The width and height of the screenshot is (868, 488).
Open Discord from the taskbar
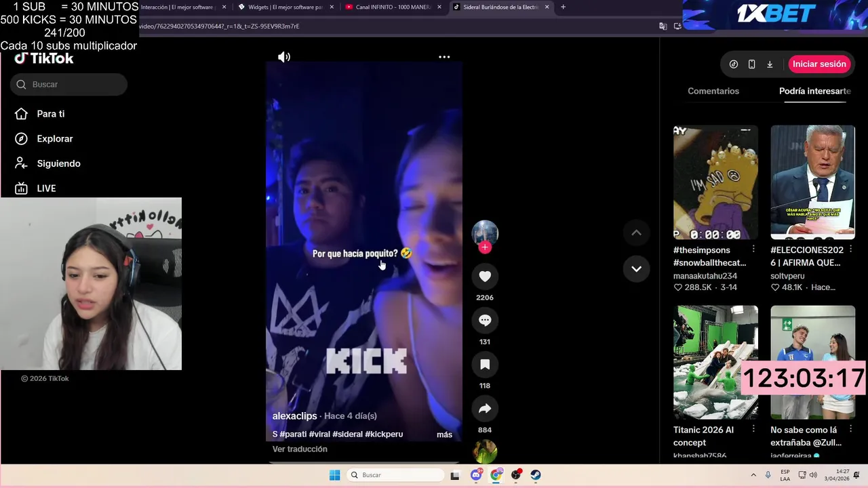[476, 474]
